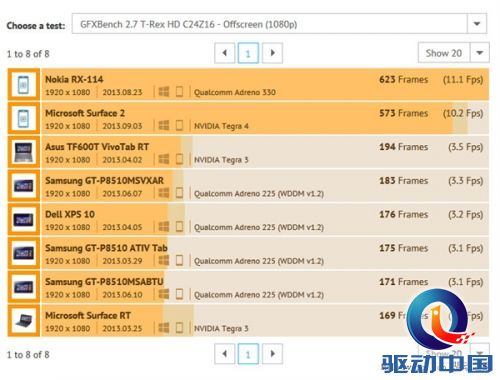Image resolution: width=500 pixels, height=380 pixels.
Task: Click the 573 Frames score
Action: click(403, 113)
